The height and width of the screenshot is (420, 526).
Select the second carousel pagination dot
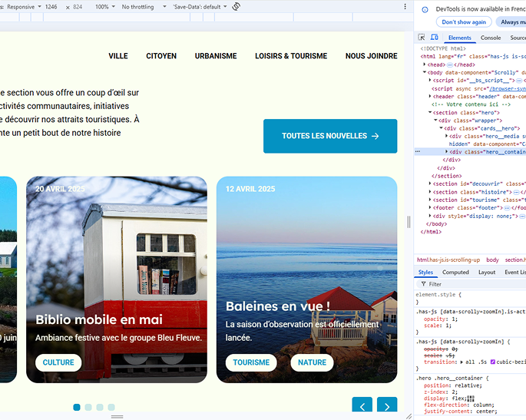[88, 407]
